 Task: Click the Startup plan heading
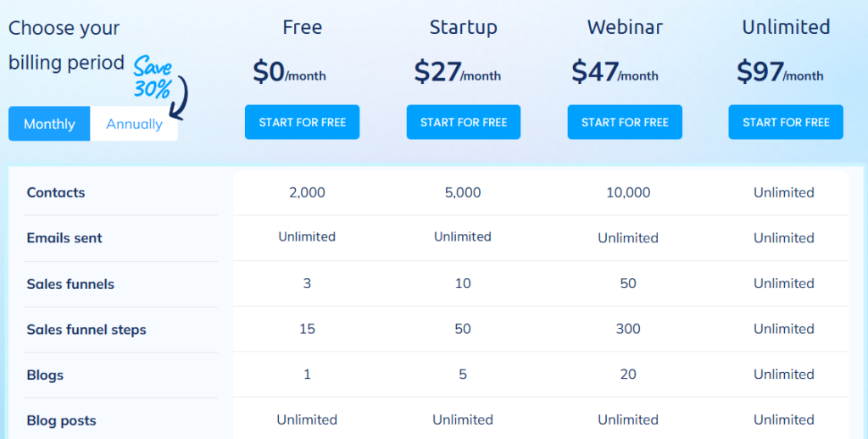pyautogui.click(x=464, y=28)
